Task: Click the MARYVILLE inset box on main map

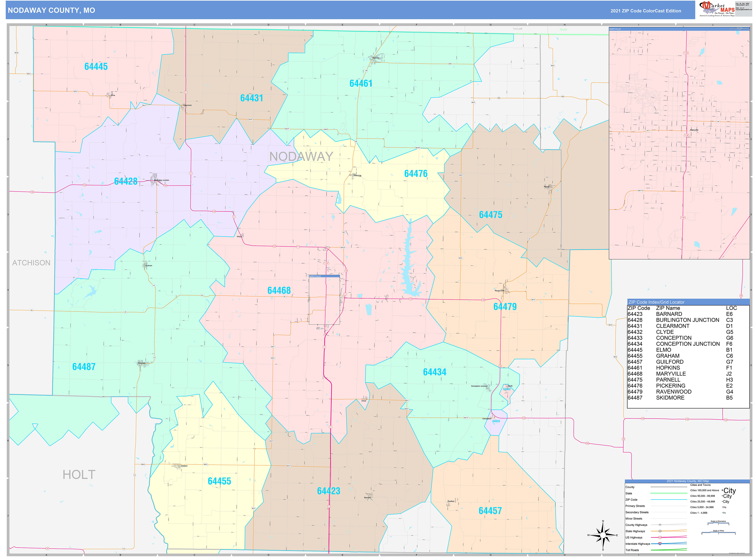Action: click(324, 300)
